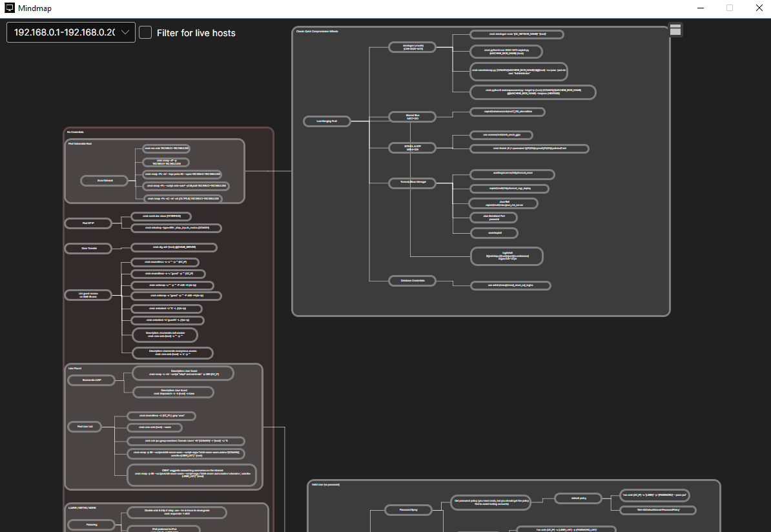Click the Find DC IP node
Image resolution: width=771 pixels, height=532 pixels.
coord(88,223)
